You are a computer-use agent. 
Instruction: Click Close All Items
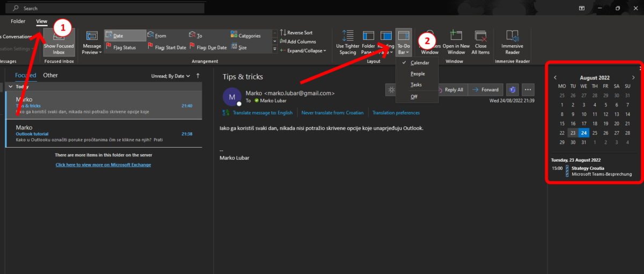(480, 42)
